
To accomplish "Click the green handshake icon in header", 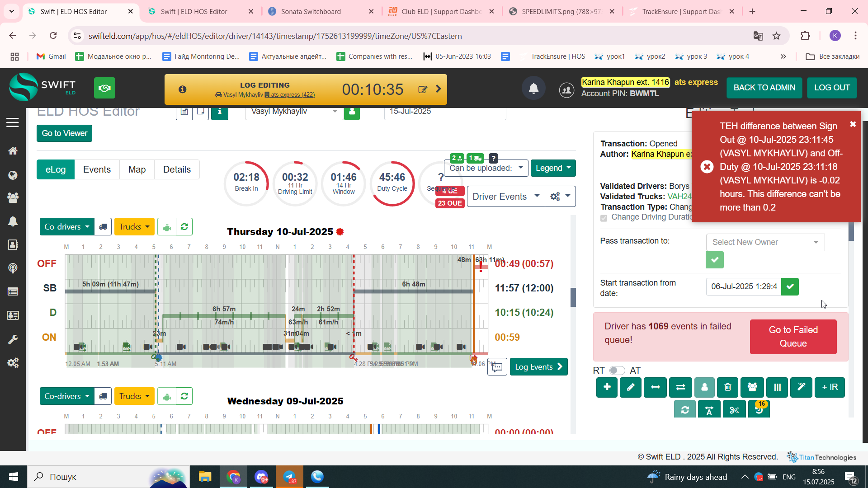I will tap(104, 88).
